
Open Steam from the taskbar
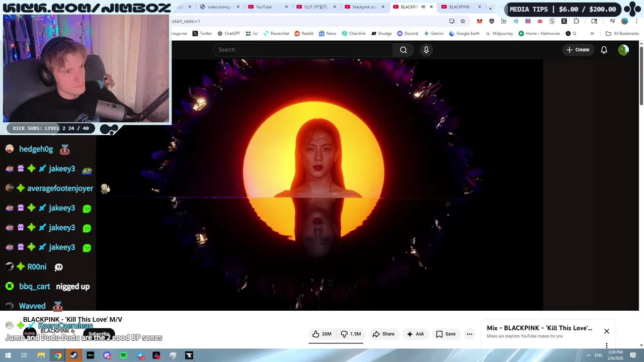click(74, 355)
